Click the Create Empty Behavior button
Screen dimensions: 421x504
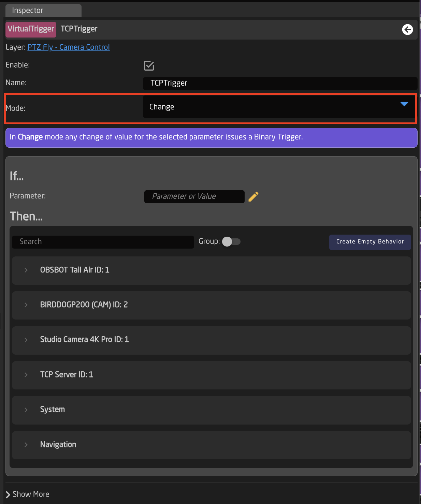[x=370, y=242]
